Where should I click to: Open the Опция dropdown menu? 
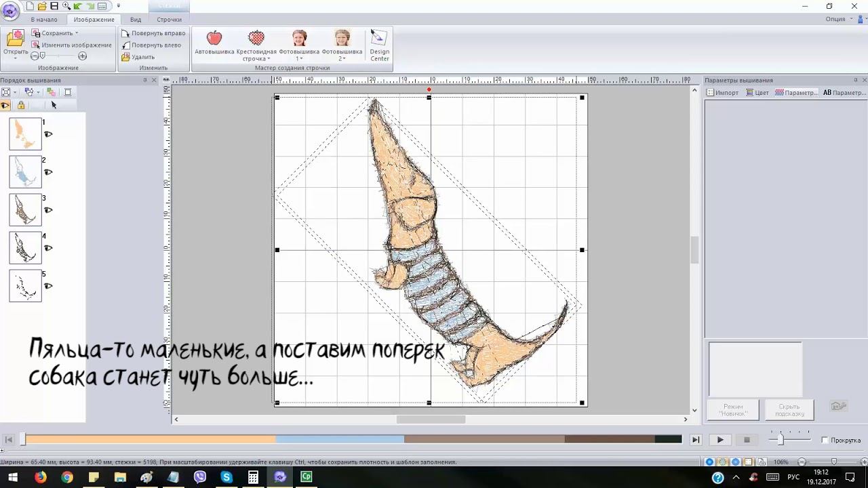(838, 19)
